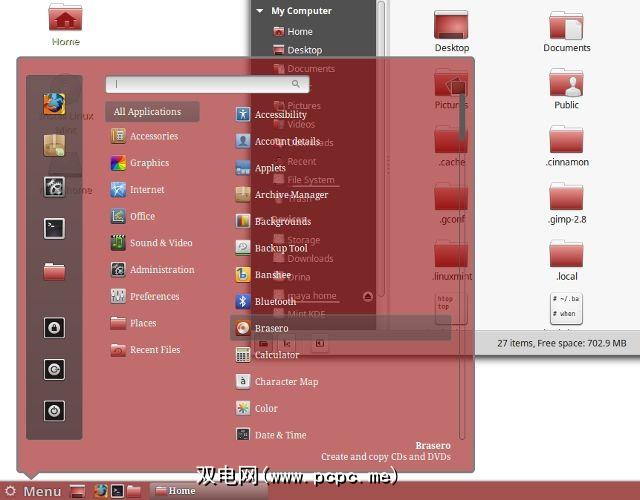Viewport: 640px width, 500px height.
Task: Eject maya home volume in sidebar
Action: (x=368, y=296)
